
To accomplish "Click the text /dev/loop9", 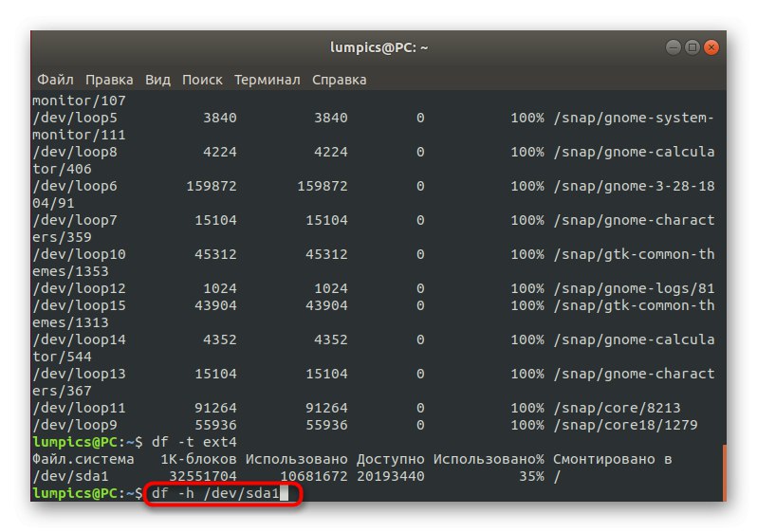I will (75, 425).
